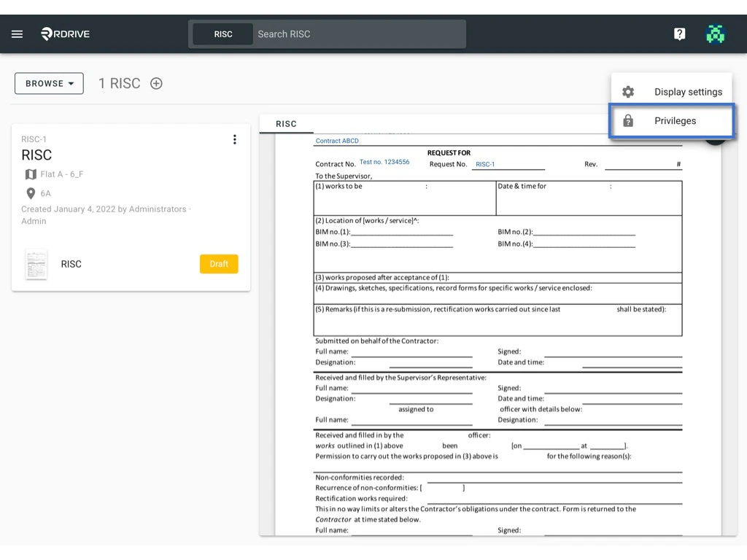Click the RISC file name in card
The height and width of the screenshot is (560, 747).
(x=71, y=264)
